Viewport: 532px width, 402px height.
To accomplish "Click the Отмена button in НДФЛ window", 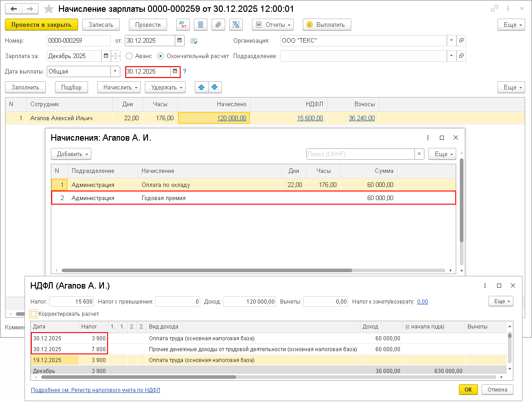I will click(498, 389).
